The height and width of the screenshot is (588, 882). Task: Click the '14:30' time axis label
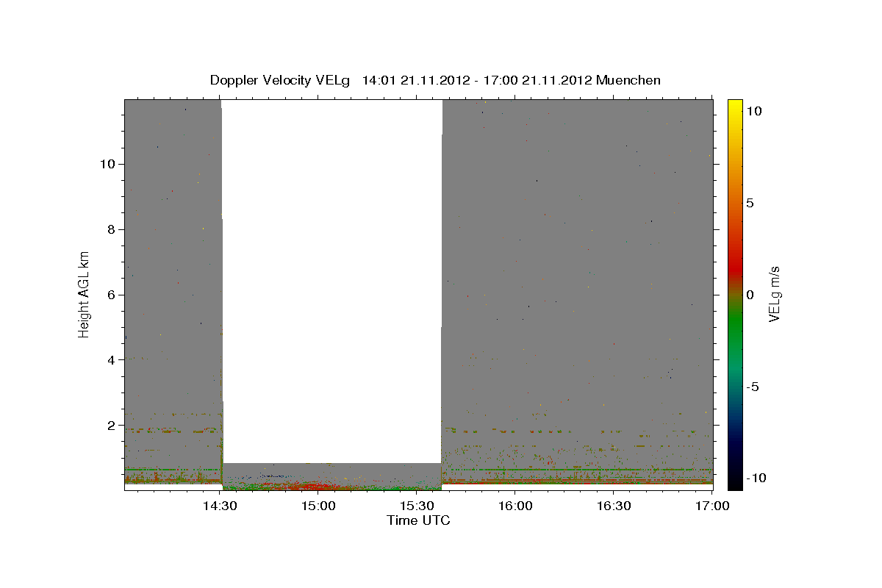(219, 506)
